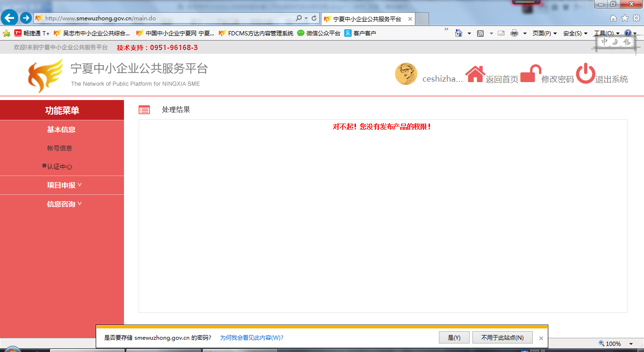The height and width of the screenshot is (352, 644).
Task: Open the 页面(P) dropdown menu
Action: [545, 33]
